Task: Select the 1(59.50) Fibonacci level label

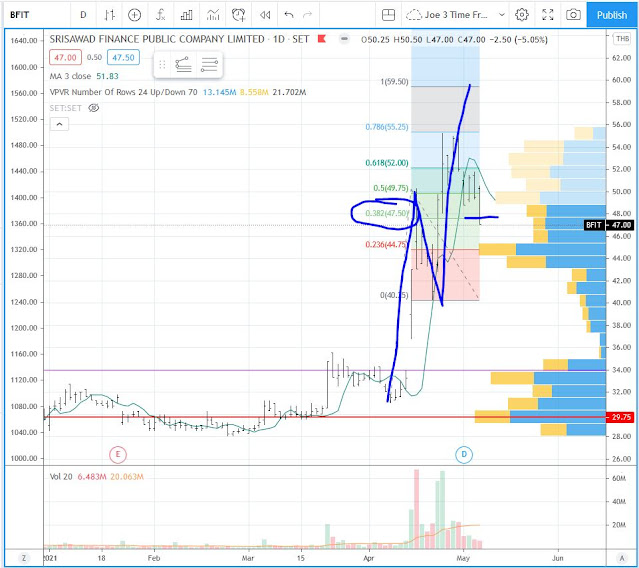Action: pos(394,82)
